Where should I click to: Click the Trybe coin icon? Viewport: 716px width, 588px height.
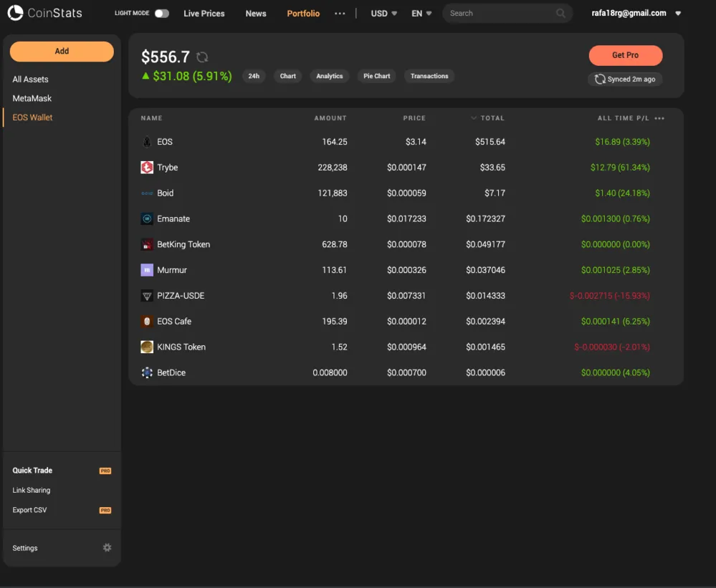147,168
